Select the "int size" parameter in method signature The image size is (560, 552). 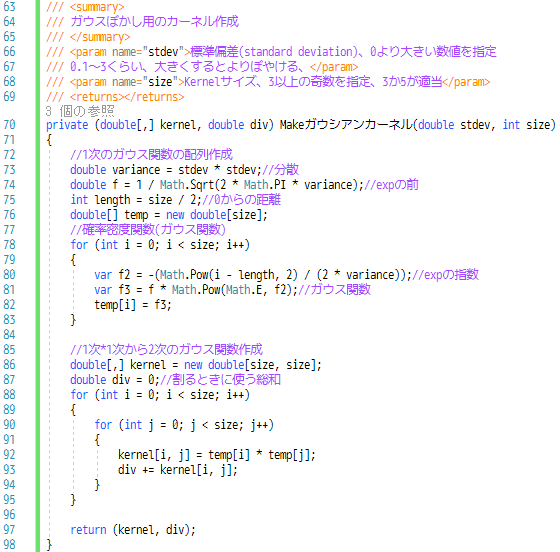click(526, 125)
